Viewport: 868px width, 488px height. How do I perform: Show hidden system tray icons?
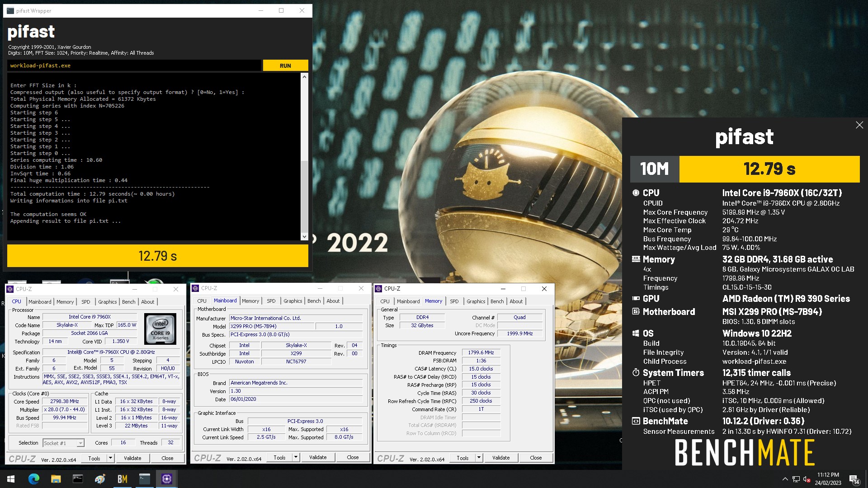[x=785, y=479]
